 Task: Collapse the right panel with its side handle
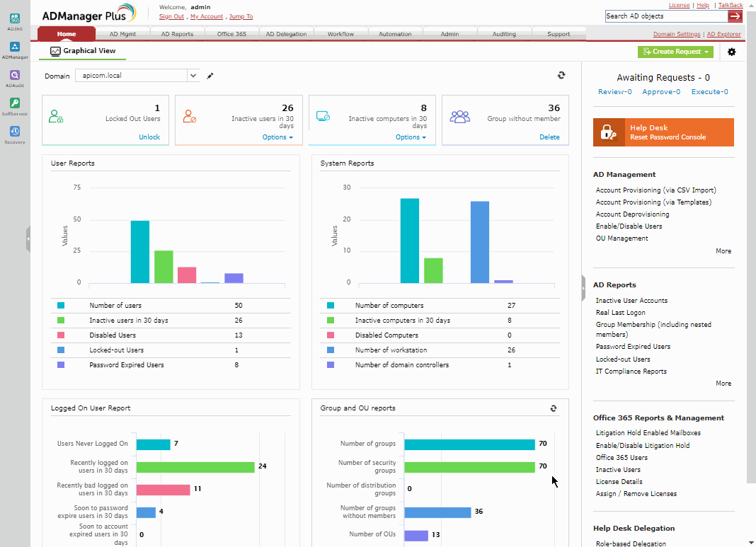coord(583,288)
